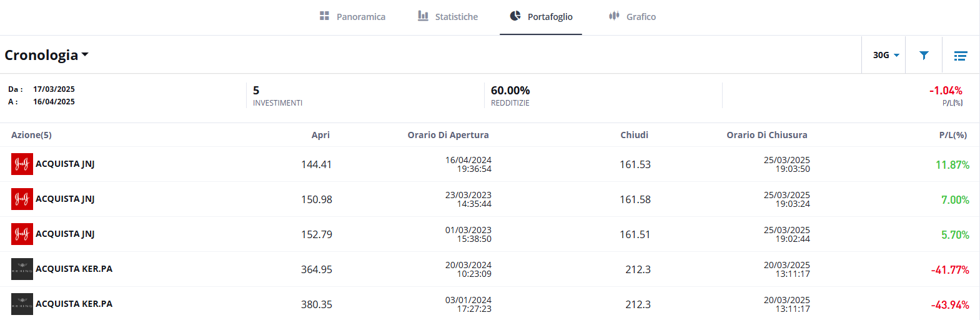Click the Portafoglio pie chart icon
This screenshot has width=980, height=320.
click(515, 16)
